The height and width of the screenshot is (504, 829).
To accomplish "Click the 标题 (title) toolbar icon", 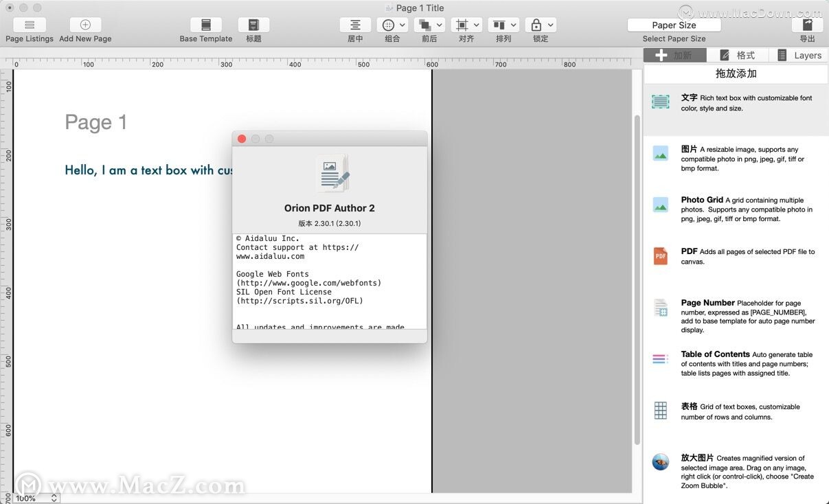I will (253, 25).
